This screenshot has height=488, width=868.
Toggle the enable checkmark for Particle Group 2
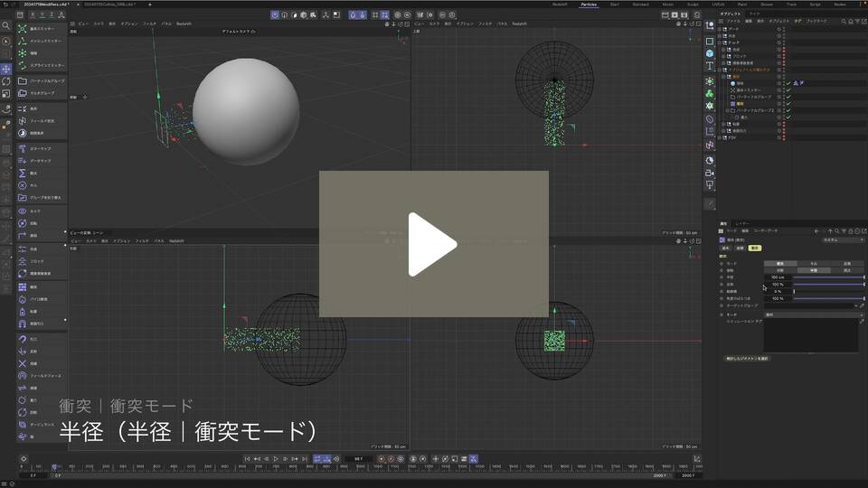788,110
